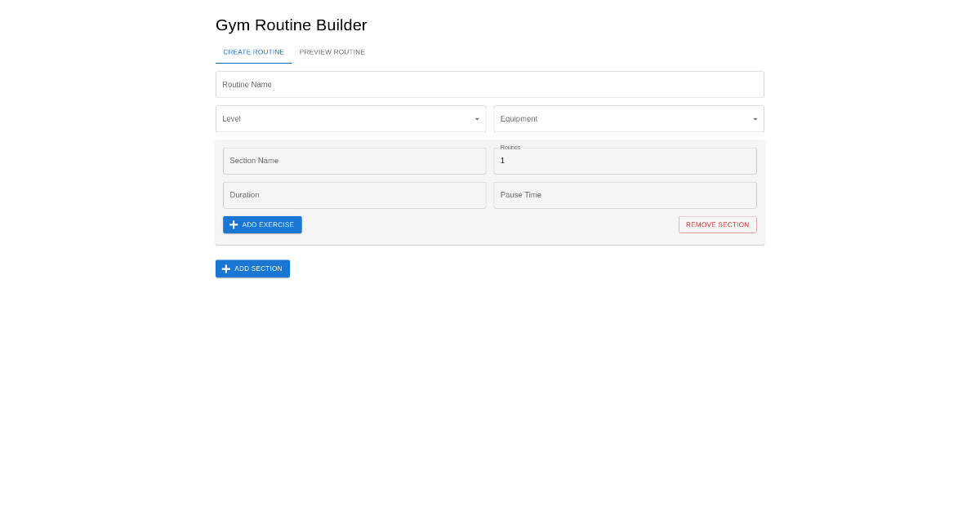This screenshot has height=514, width=980.
Task: Expand the Equipment dropdown arrow
Action: point(755,119)
